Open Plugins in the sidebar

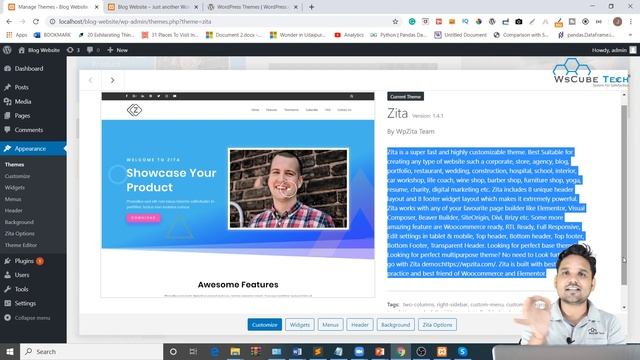click(x=24, y=261)
